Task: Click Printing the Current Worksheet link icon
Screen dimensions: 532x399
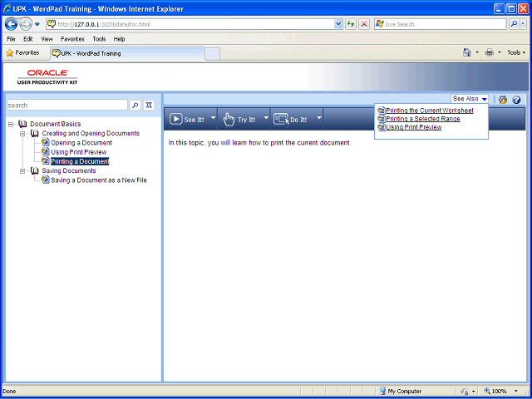Action: click(382, 111)
